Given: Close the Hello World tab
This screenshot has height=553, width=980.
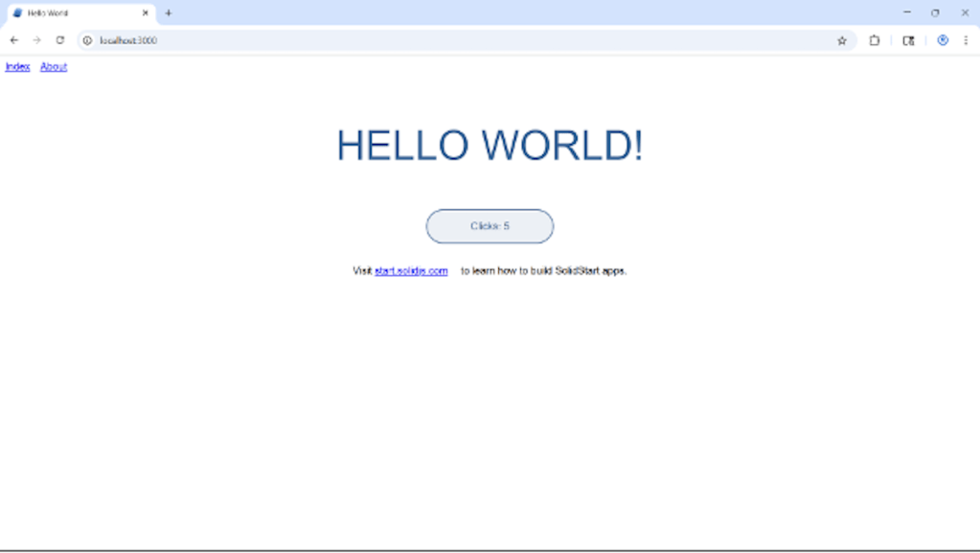Looking at the screenshot, I should pyautogui.click(x=145, y=12).
